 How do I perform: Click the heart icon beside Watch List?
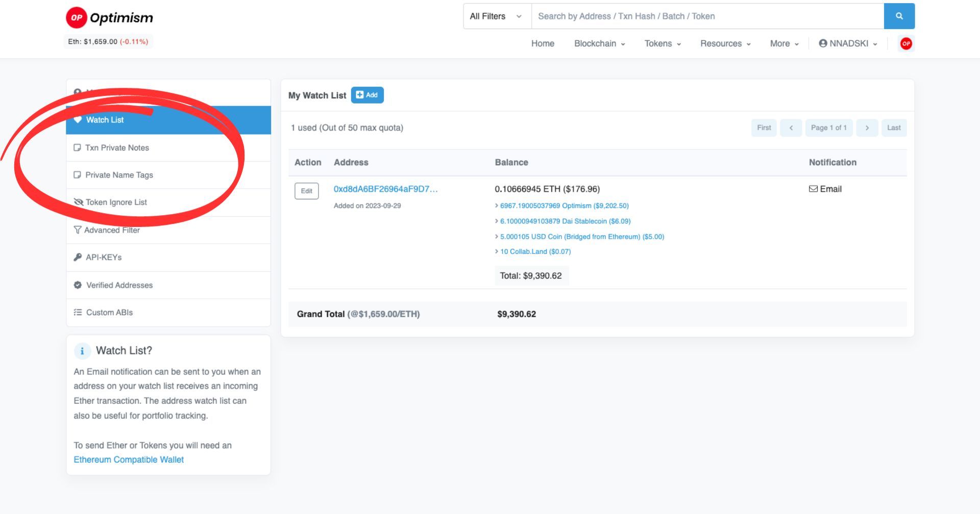78,120
